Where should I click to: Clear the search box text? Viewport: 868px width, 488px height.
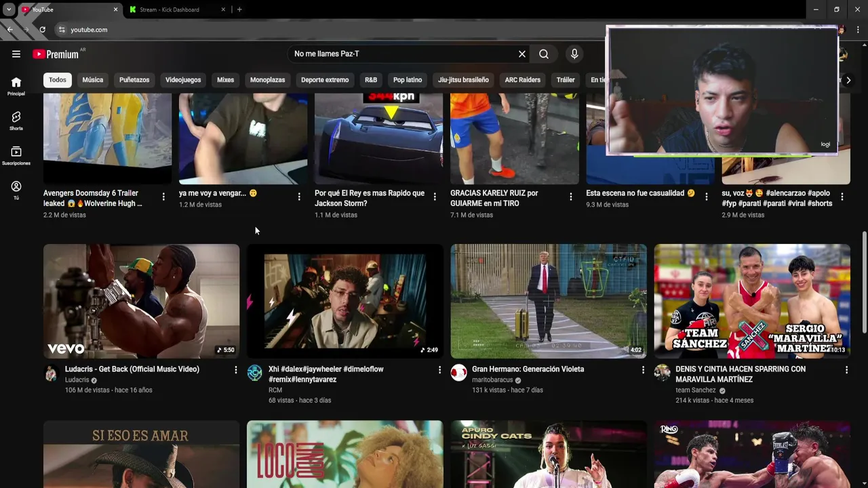(x=522, y=54)
